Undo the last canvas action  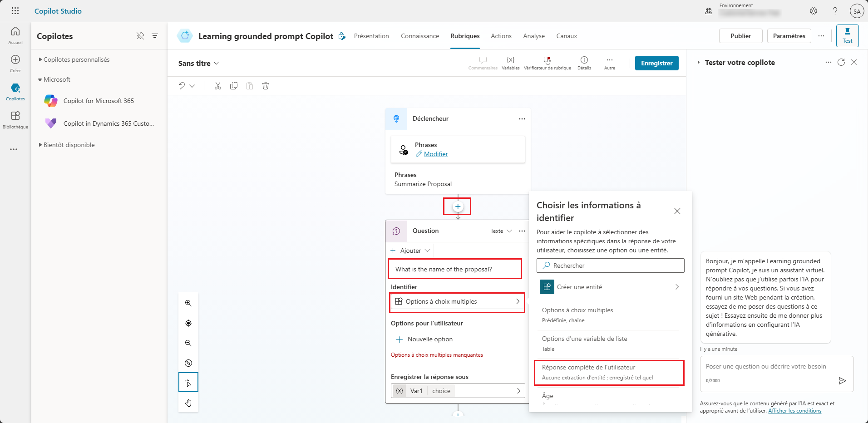[182, 86]
